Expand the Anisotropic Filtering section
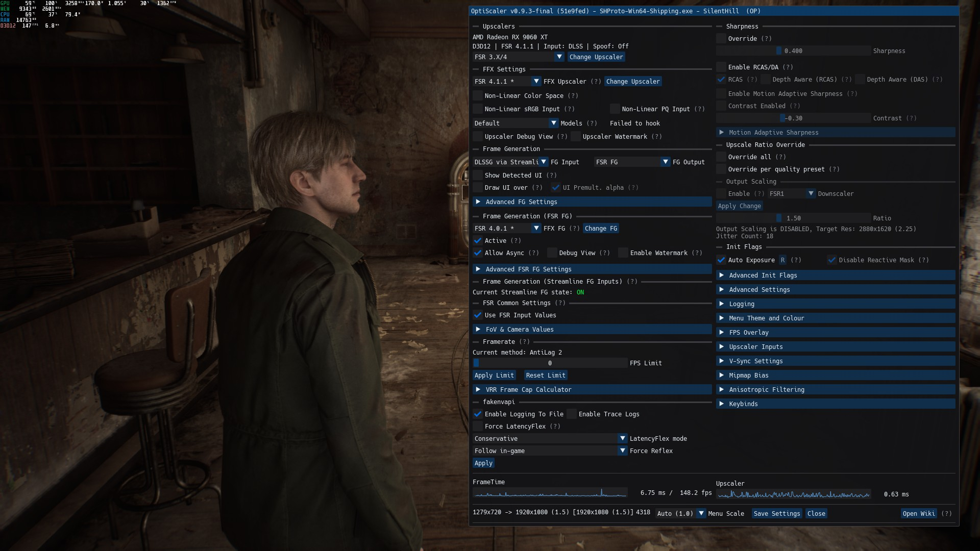This screenshot has width=980, height=551. (x=836, y=390)
